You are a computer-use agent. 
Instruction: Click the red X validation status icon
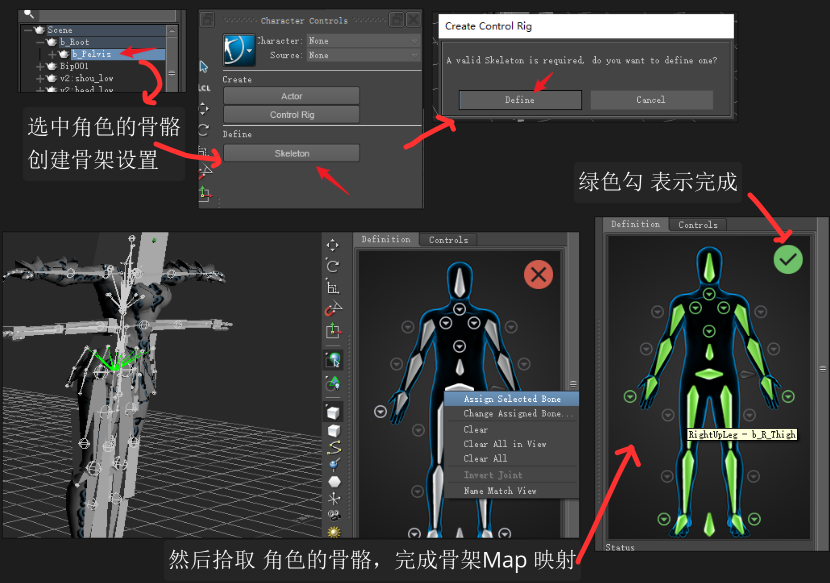[x=538, y=273]
